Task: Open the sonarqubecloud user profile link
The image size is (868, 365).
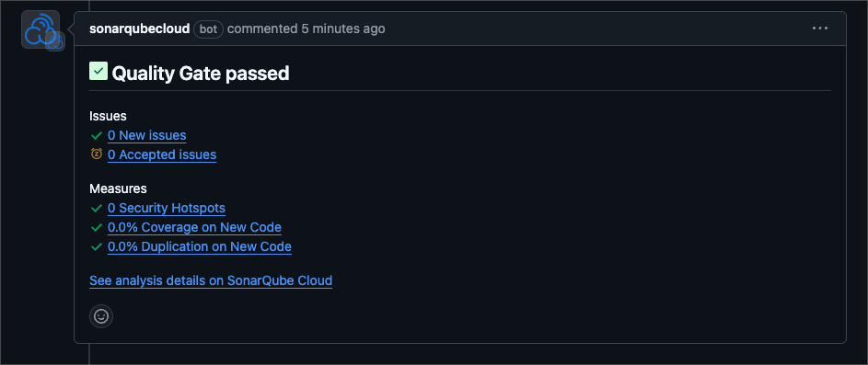Action: [140, 29]
